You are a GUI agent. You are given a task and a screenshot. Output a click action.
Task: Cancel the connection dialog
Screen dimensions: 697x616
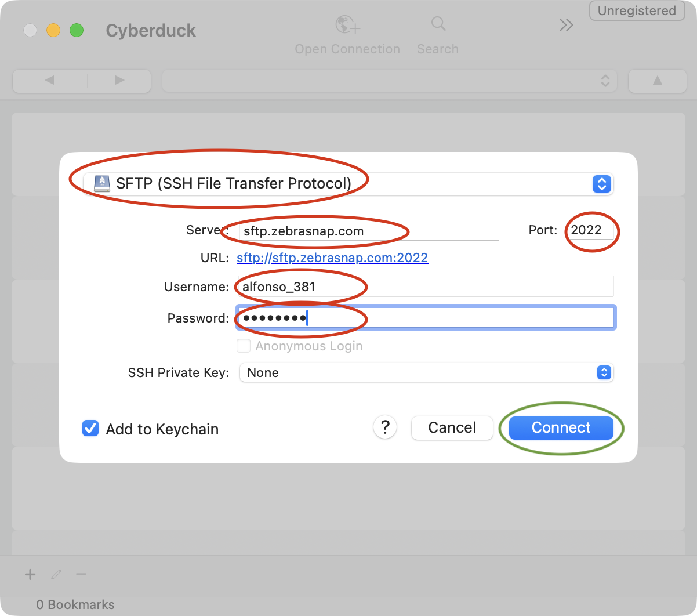[452, 427]
